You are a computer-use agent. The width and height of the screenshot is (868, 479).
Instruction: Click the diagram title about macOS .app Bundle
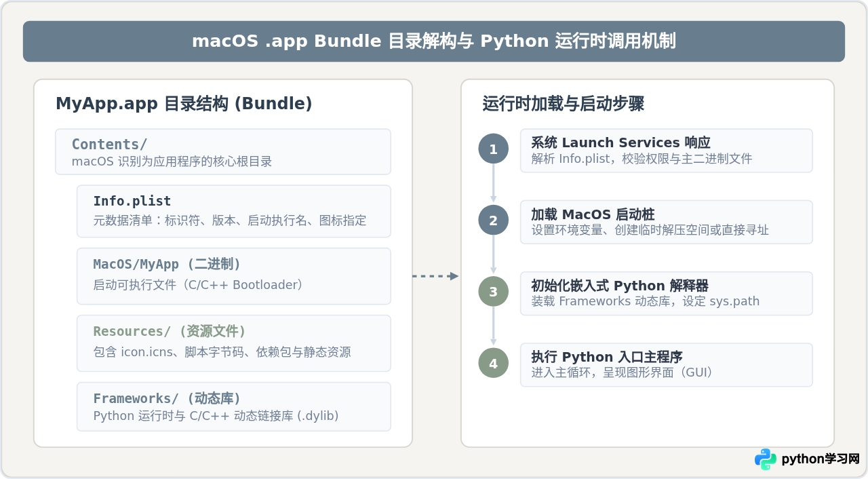pos(434,41)
